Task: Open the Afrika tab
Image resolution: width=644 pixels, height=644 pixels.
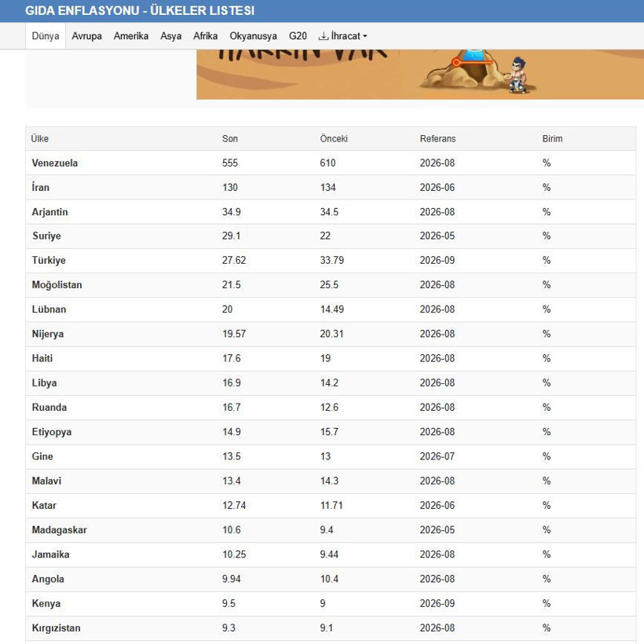Action: tap(205, 36)
